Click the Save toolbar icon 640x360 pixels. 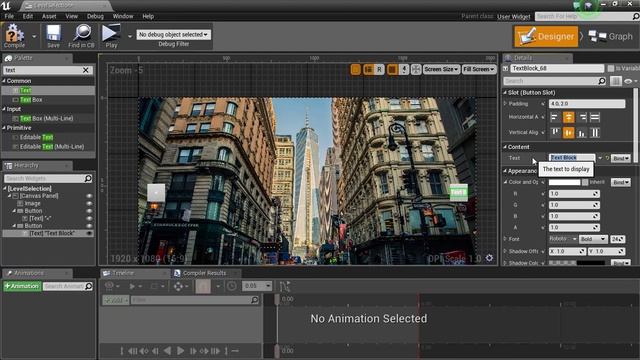click(x=53, y=33)
